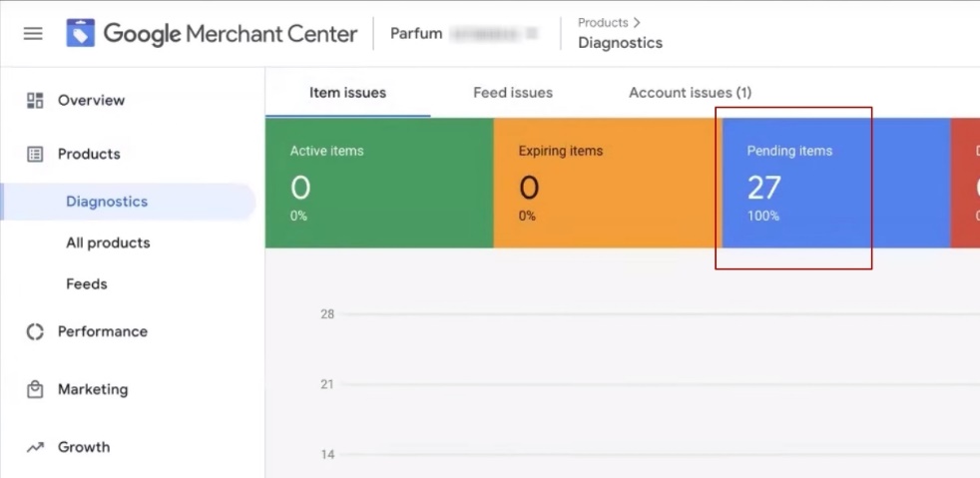Click the Overview dashboard icon
980x478 pixels.
coord(35,100)
